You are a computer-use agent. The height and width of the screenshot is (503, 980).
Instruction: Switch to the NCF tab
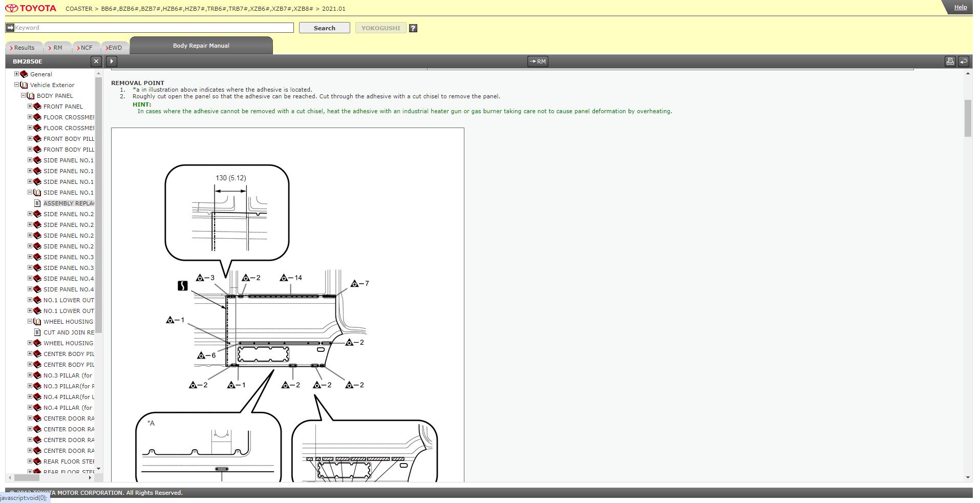click(85, 48)
